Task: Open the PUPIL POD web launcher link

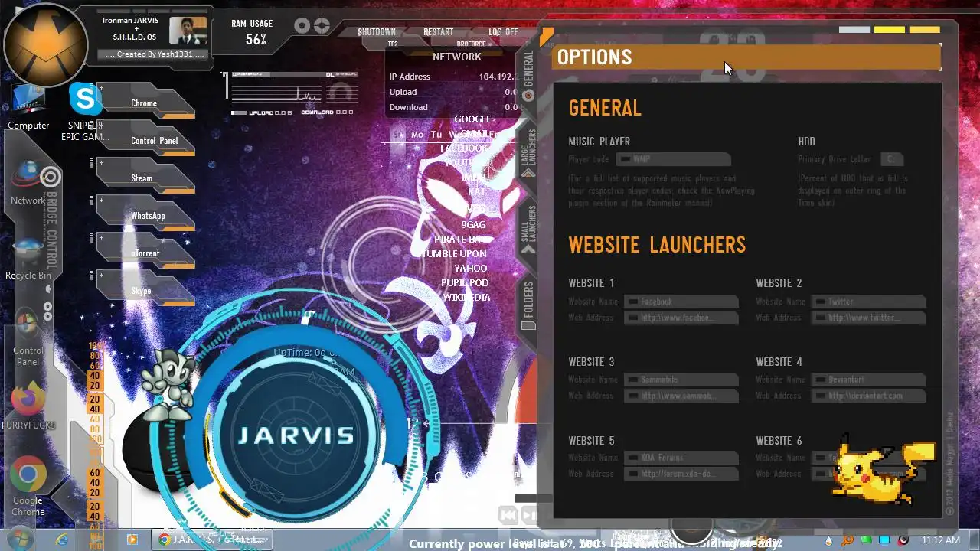Action: [465, 282]
